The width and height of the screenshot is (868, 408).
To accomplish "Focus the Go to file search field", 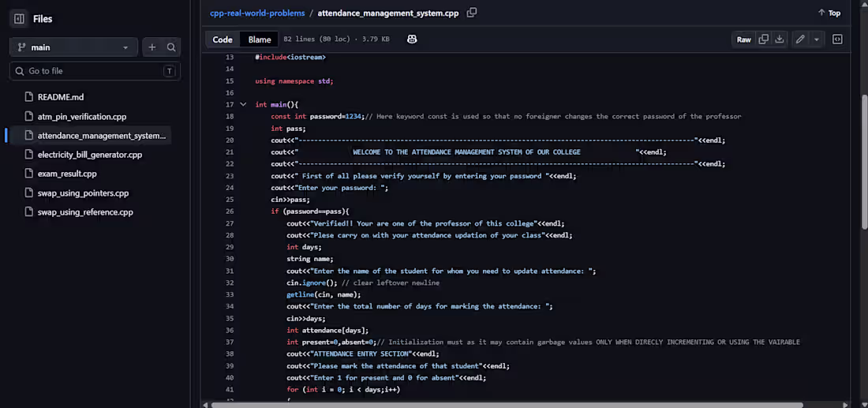I will 95,71.
